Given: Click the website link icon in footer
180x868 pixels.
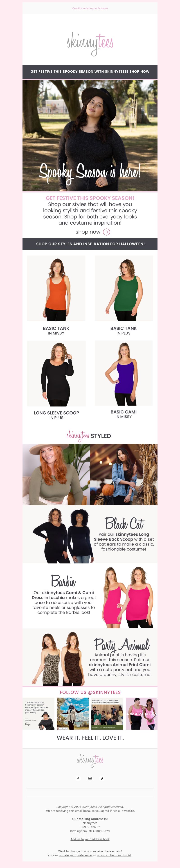Looking at the screenshot, I should coord(102,778).
